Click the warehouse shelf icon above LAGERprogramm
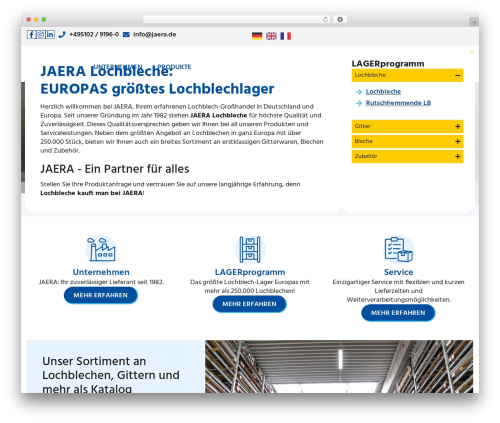The height and width of the screenshot is (423, 500). click(250, 249)
